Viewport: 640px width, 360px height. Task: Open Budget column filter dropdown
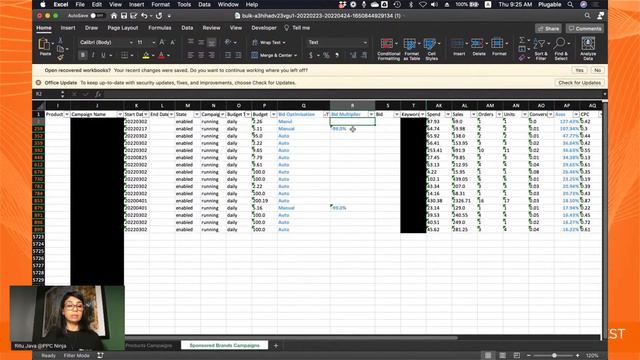tap(273, 115)
